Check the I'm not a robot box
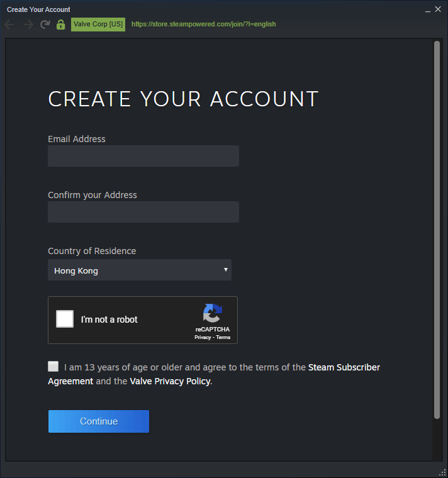Viewport: 448px width, 478px height. point(65,319)
